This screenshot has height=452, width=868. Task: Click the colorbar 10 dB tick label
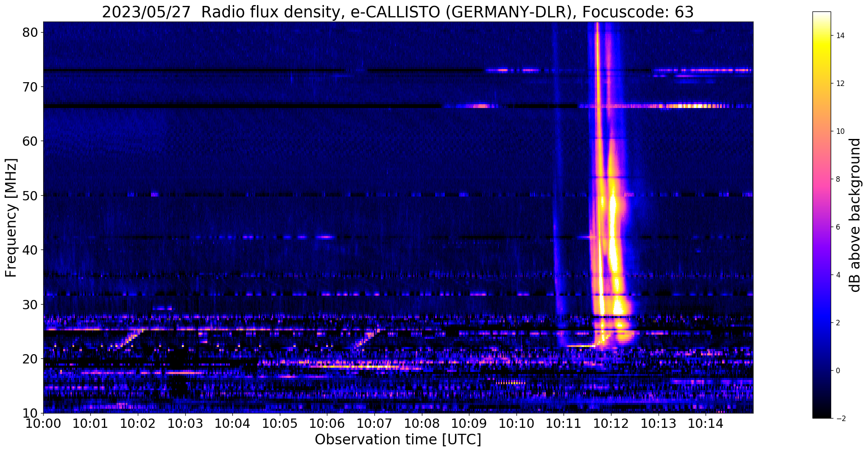[x=840, y=131]
